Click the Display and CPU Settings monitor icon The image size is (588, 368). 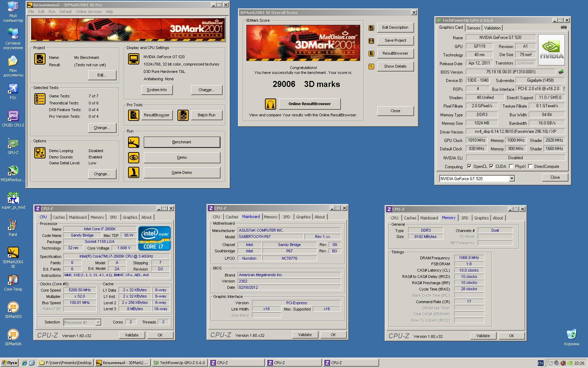(133, 59)
